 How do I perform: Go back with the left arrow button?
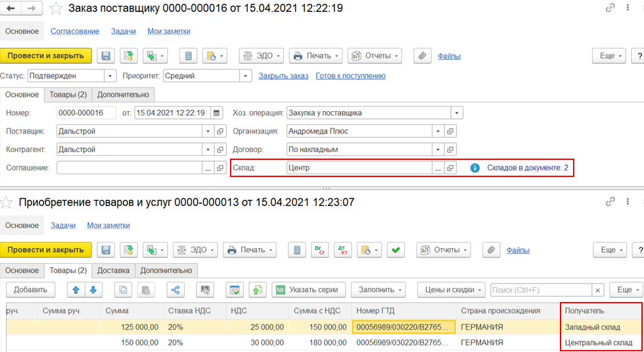(11, 8)
